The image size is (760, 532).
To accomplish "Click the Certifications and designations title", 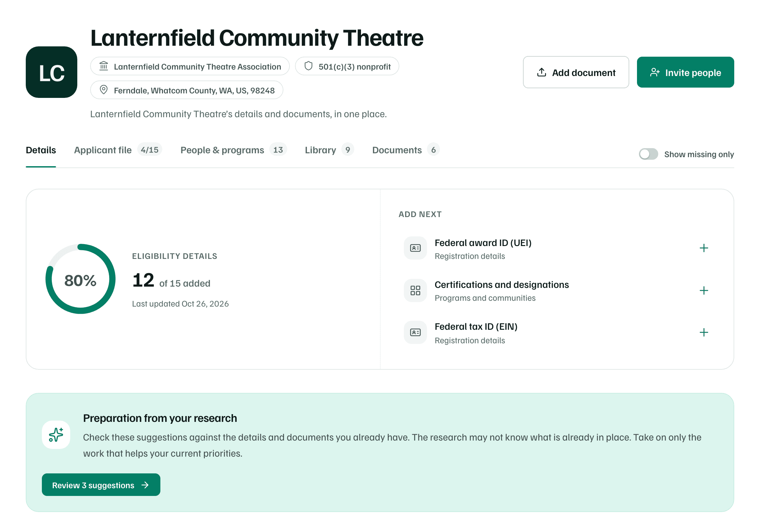I will click(x=501, y=285).
